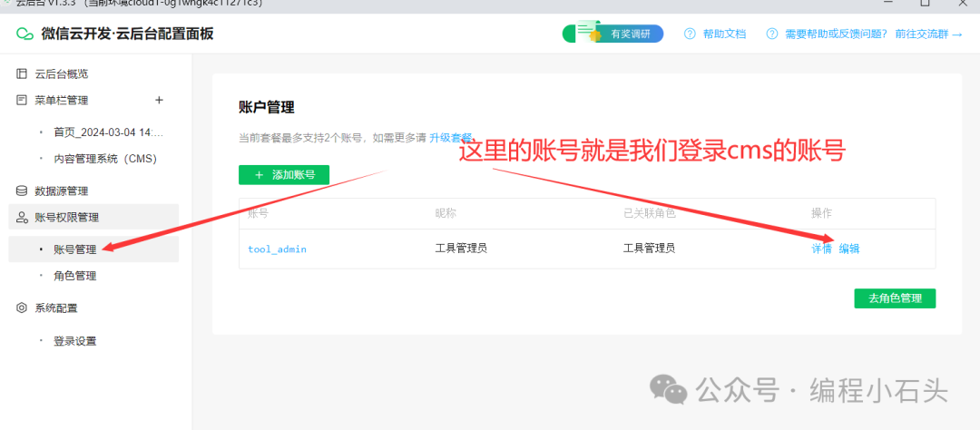Screen dimensions: 980x430
Task: Add a new menu with plus icon
Action: pyautogui.click(x=159, y=100)
